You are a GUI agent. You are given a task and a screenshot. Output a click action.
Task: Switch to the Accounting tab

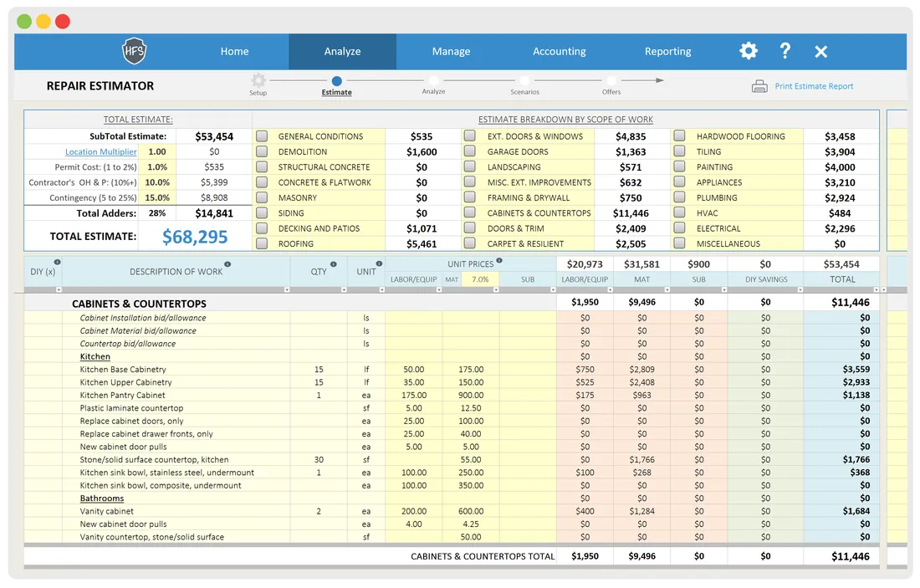point(560,52)
